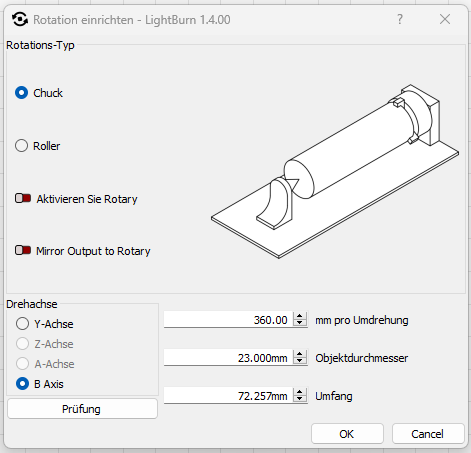The width and height of the screenshot is (471, 453).
Task: Click the LightBurn rotary icon in title bar
Action: coord(20,19)
